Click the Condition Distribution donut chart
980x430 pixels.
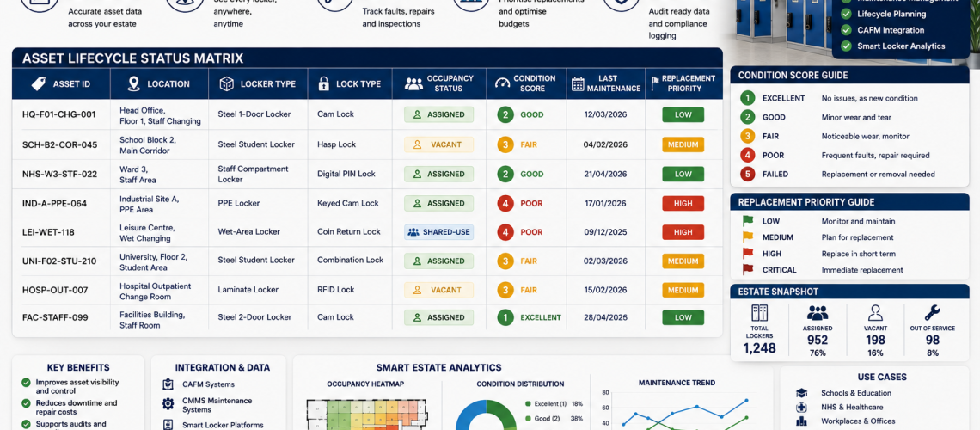pos(486,415)
